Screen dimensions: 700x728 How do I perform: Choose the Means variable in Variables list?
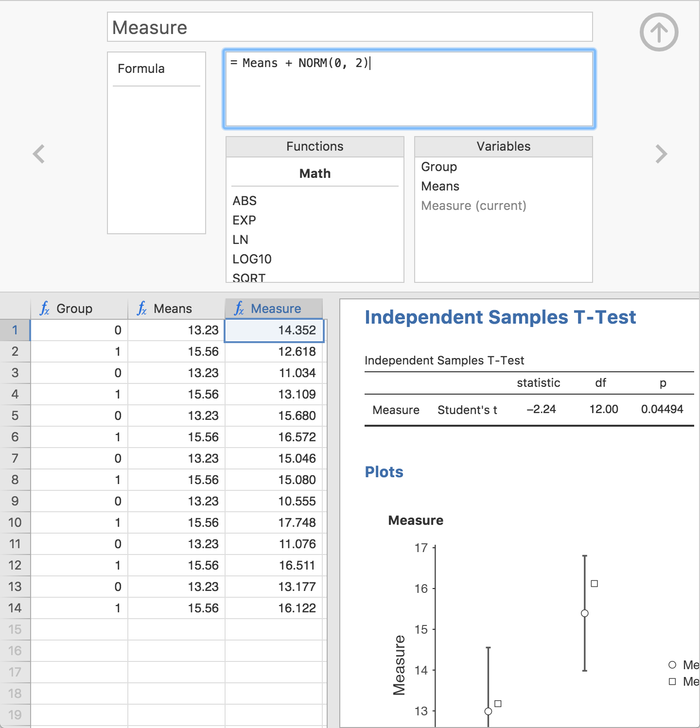coord(440,186)
